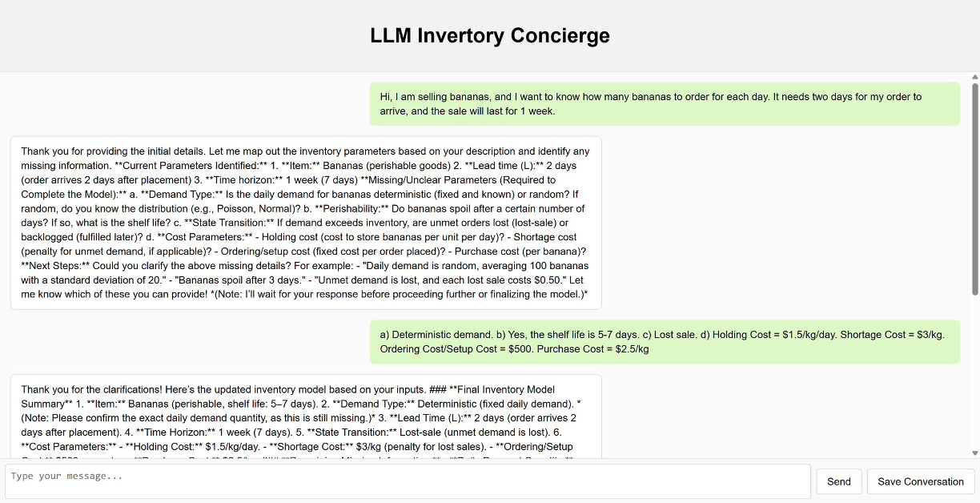Click the LLM Invertory Concierge title
Screen dimensions: 980x503
pyautogui.click(x=489, y=35)
